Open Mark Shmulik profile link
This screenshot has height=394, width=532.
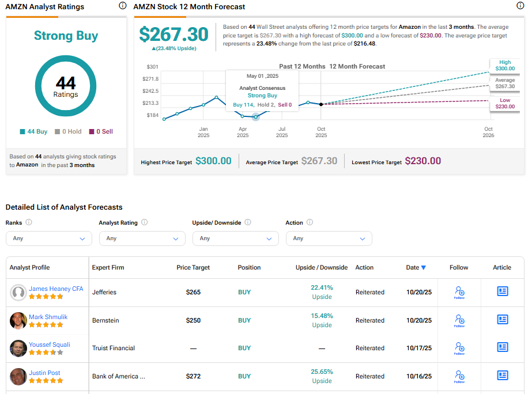pos(48,317)
